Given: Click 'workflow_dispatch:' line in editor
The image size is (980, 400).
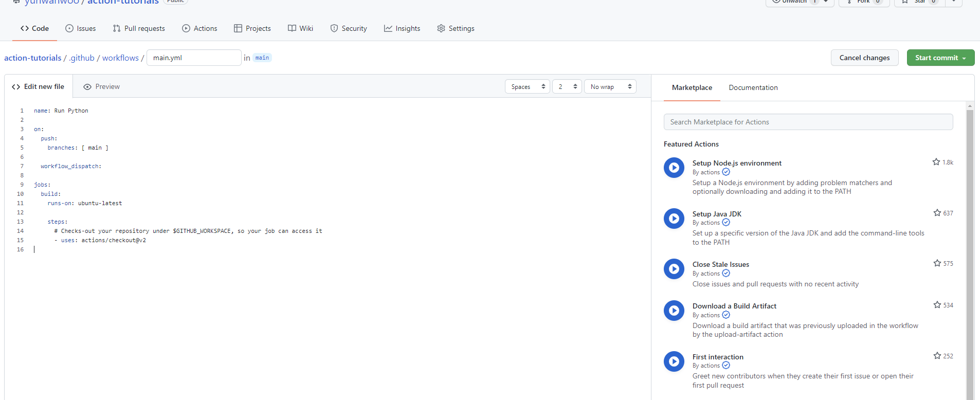Looking at the screenshot, I should (x=71, y=166).
